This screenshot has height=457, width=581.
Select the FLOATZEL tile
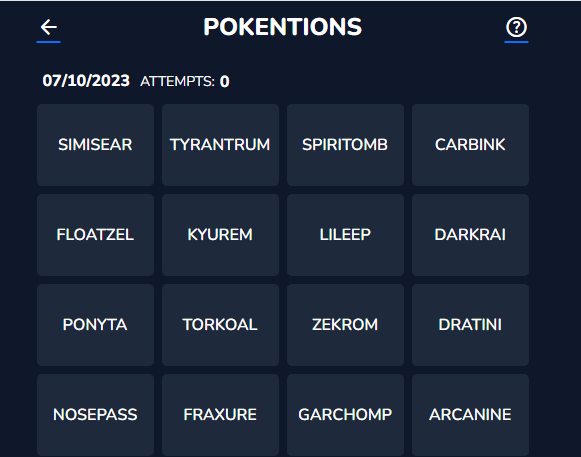tap(96, 235)
